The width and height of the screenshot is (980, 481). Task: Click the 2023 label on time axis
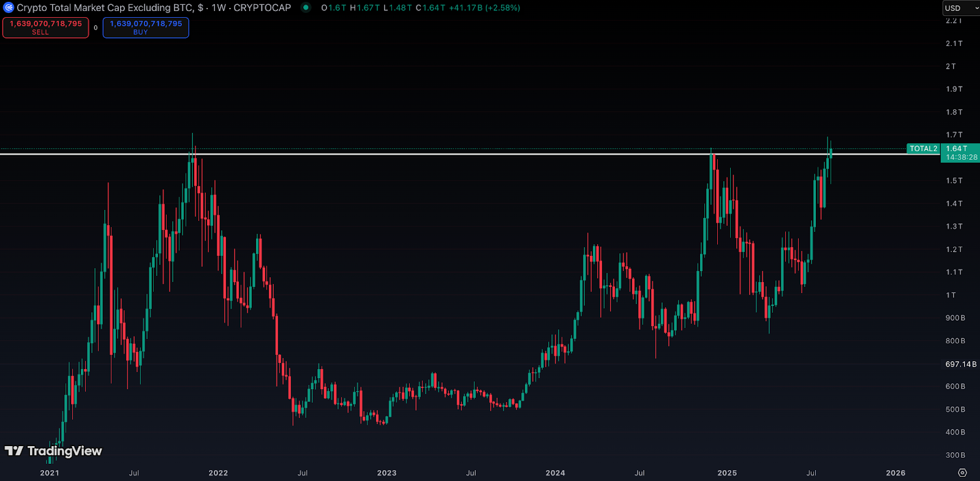[x=386, y=473]
